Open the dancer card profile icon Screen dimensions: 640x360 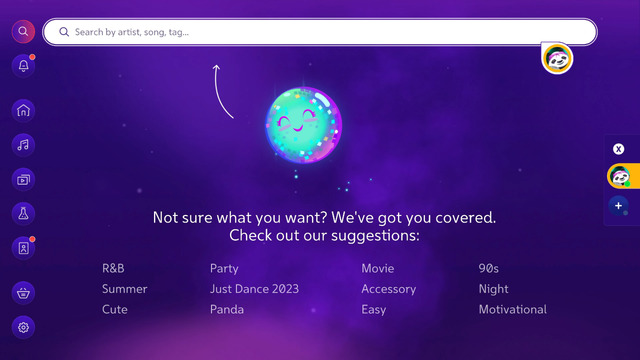[x=23, y=248]
